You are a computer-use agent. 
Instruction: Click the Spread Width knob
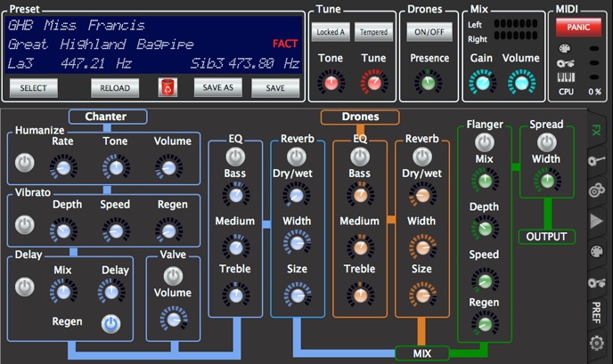pos(547,181)
